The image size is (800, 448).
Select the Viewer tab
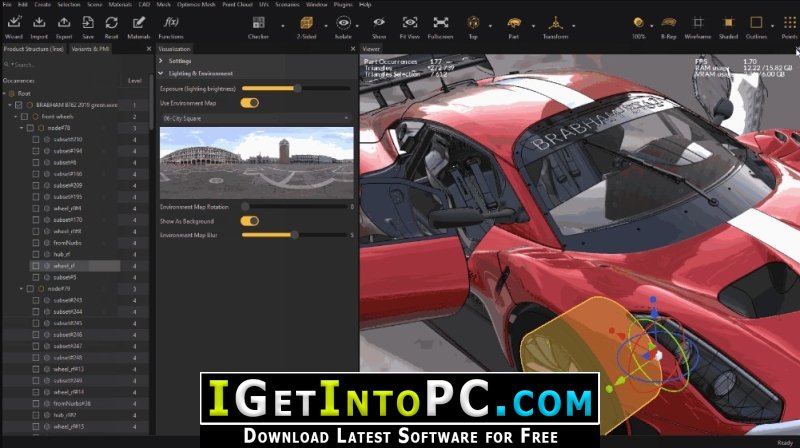coord(371,49)
